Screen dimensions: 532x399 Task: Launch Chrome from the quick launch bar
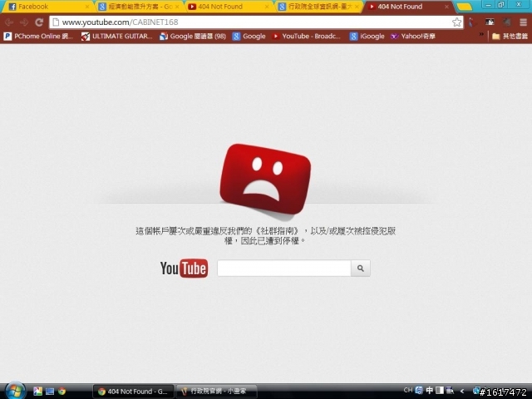62,392
